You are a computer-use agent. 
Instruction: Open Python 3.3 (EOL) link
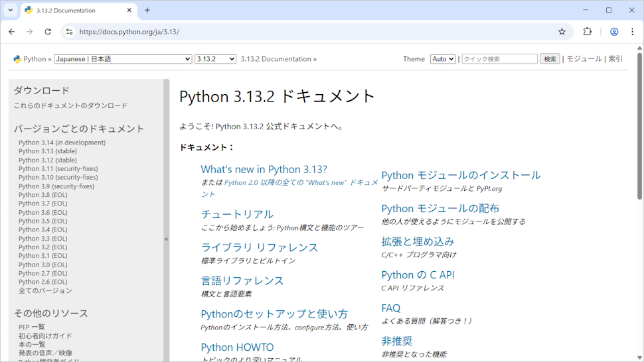[x=42, y=239]
